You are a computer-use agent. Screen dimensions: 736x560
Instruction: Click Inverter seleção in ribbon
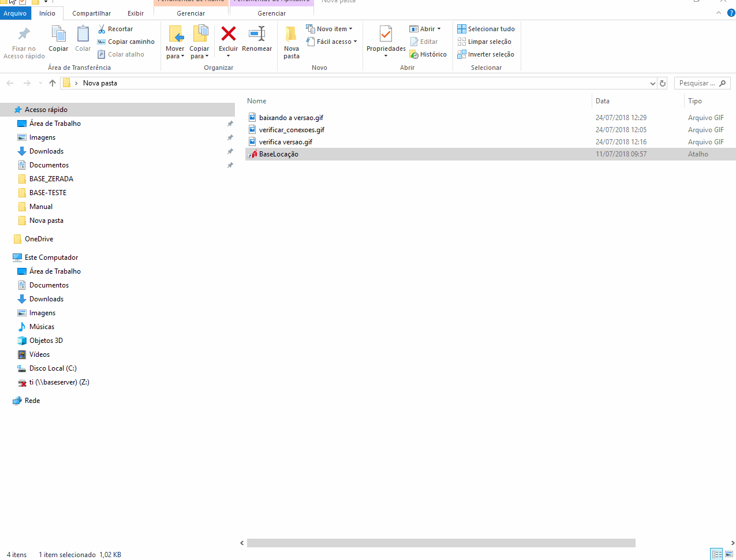(485, 54)
